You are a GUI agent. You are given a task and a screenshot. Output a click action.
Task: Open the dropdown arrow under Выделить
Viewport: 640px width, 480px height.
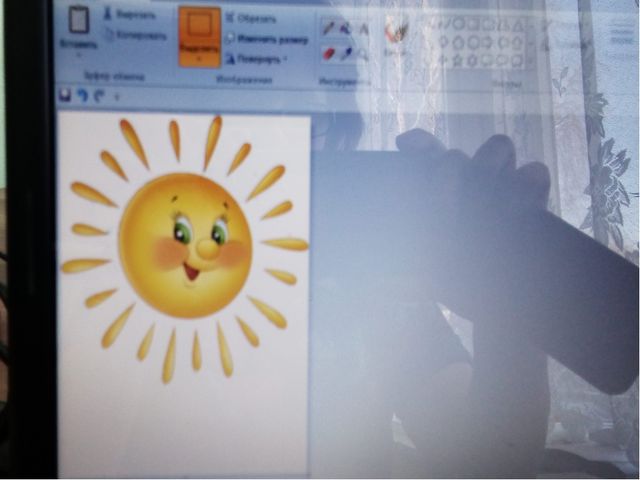(x=200, y=59)
